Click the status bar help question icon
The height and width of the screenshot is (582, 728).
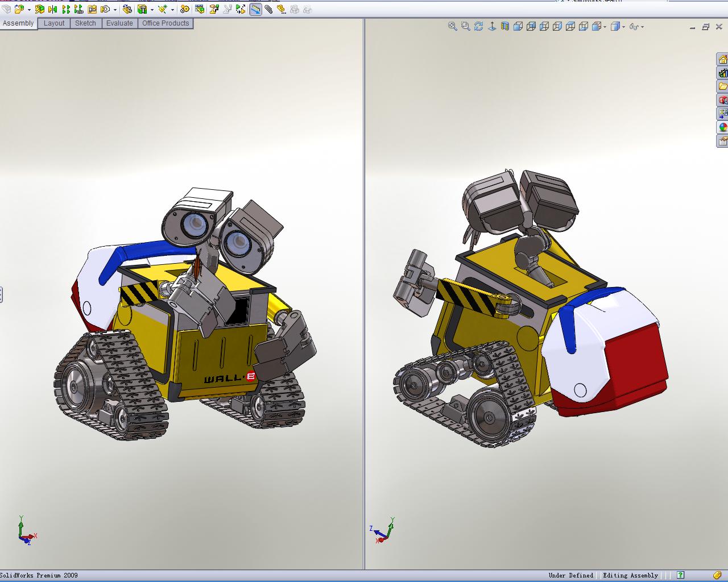click(681, 575)
